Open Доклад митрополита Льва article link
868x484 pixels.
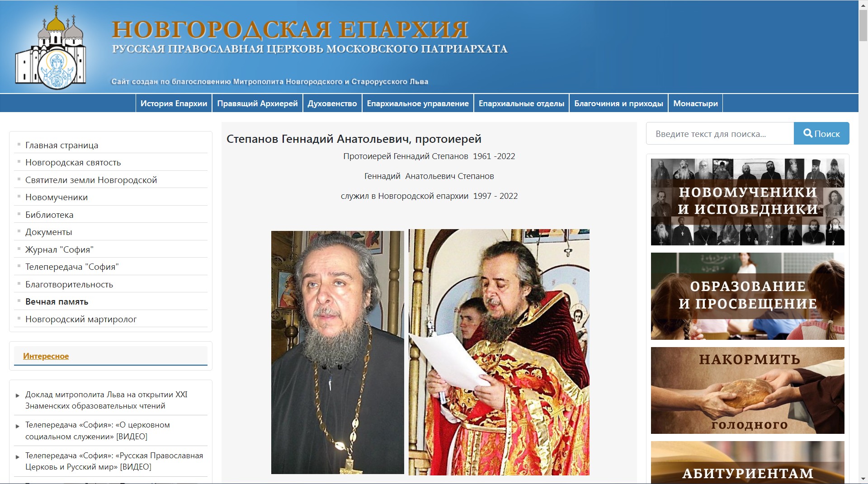(106, 400)
